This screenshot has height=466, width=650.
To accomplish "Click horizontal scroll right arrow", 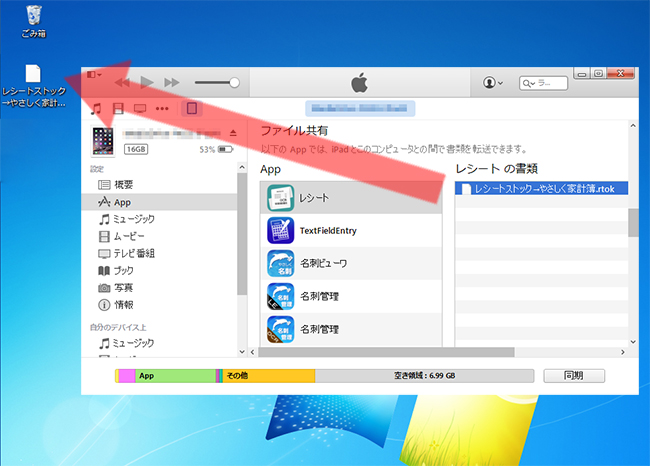I will tap(623, 352).
